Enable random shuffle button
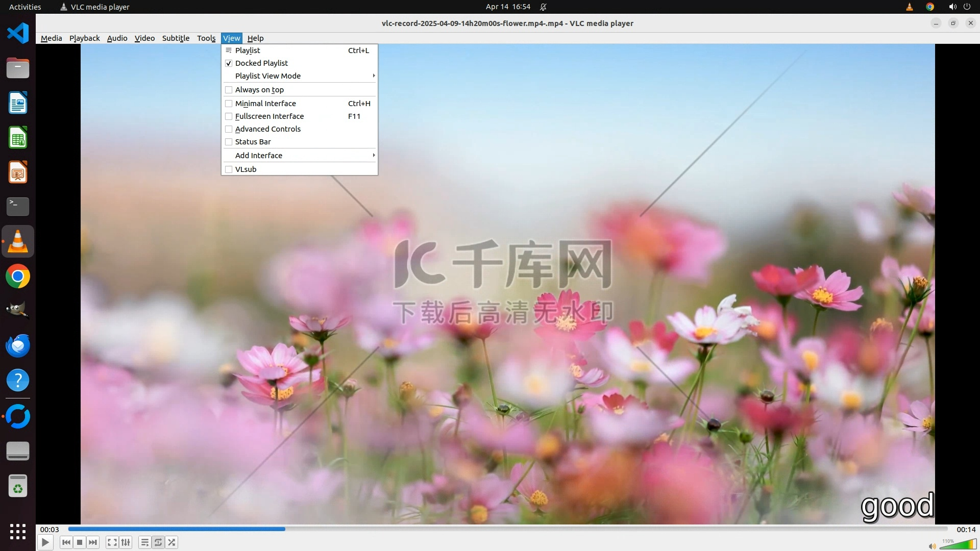The image size is (980, 551). pyautogui.click(x=172, y=542)
